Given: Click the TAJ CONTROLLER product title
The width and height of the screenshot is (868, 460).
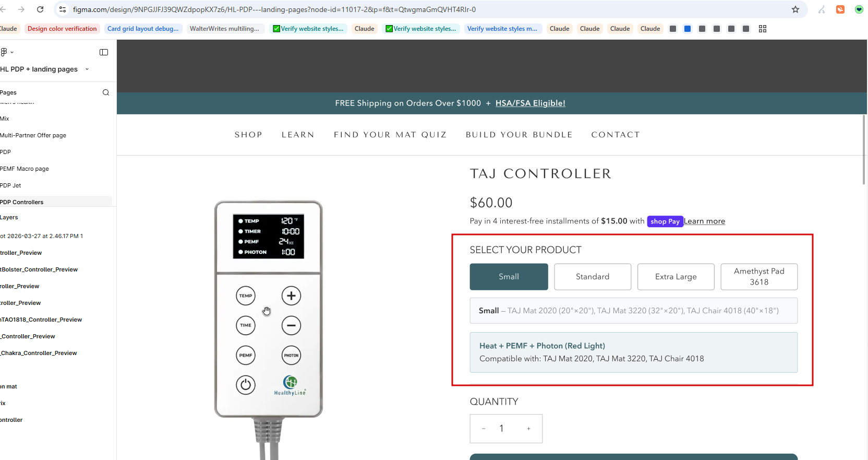Looking at the screenshot, I should coord(540,174).
